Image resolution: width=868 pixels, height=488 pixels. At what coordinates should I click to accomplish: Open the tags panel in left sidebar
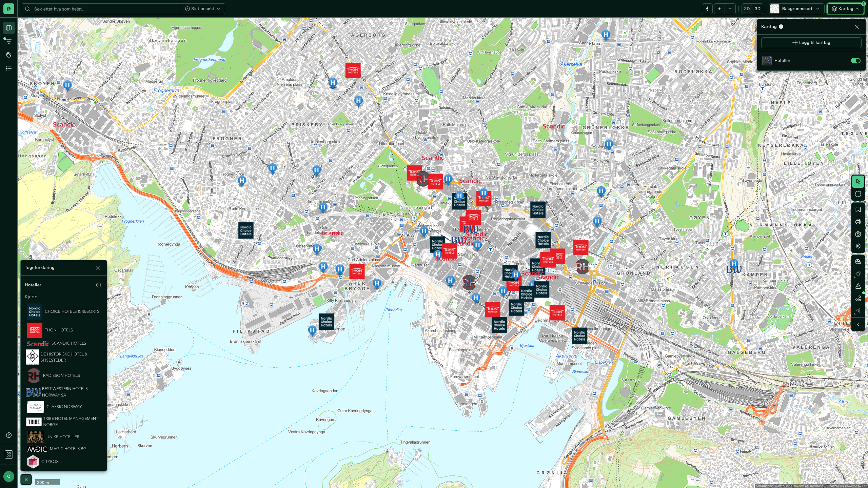point(9,55)
